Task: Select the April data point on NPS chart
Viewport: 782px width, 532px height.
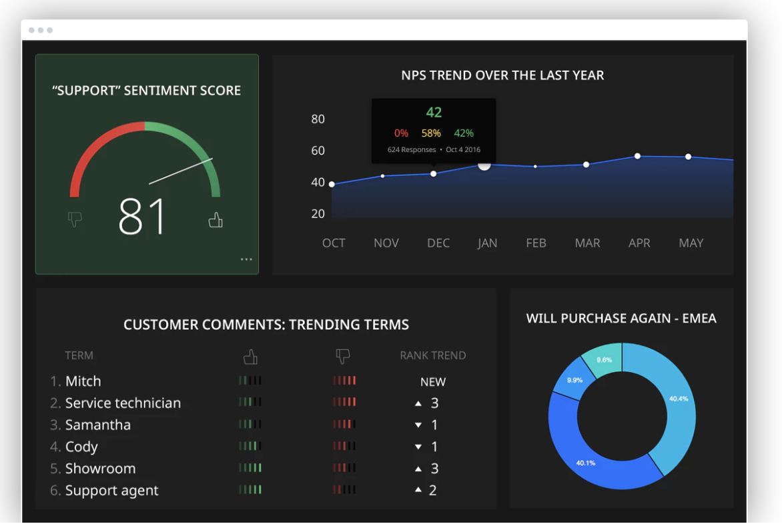Action: [x=637, y=156]
